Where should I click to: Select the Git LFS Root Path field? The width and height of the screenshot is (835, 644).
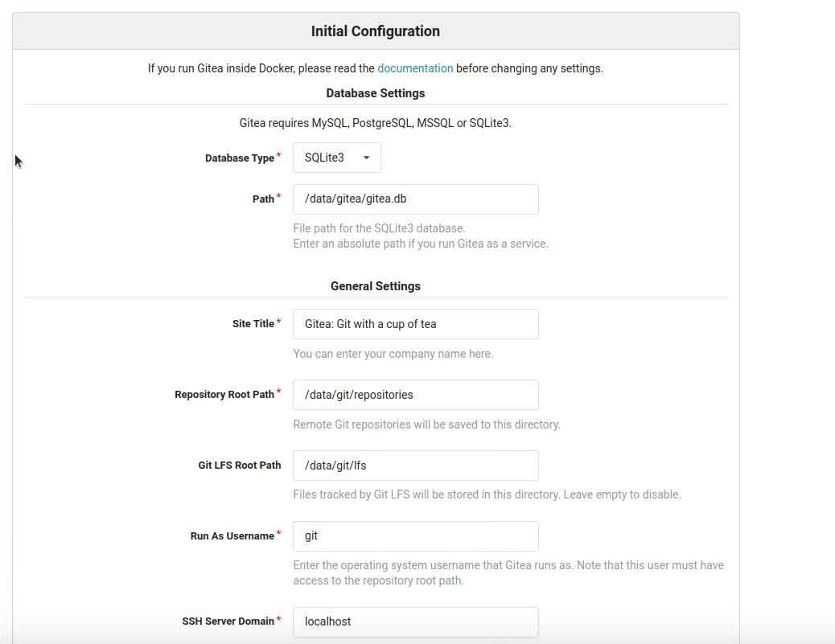click(x=415, y=465)
